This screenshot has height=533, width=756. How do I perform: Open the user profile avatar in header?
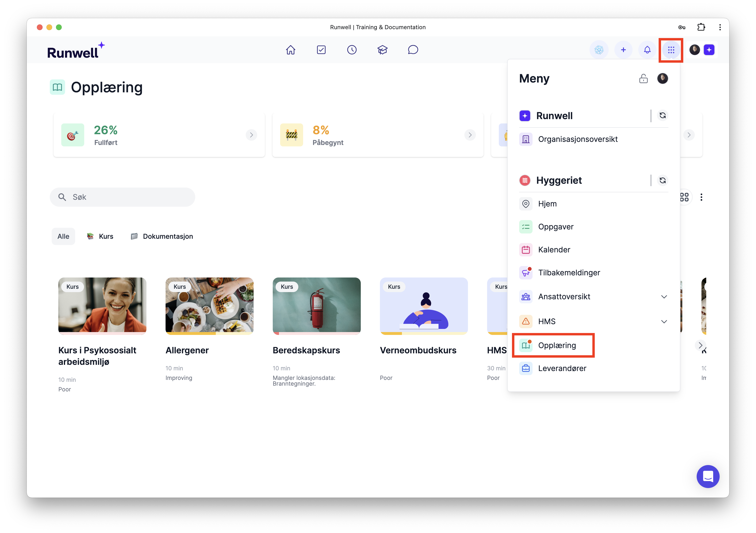[x=695, y=50]
